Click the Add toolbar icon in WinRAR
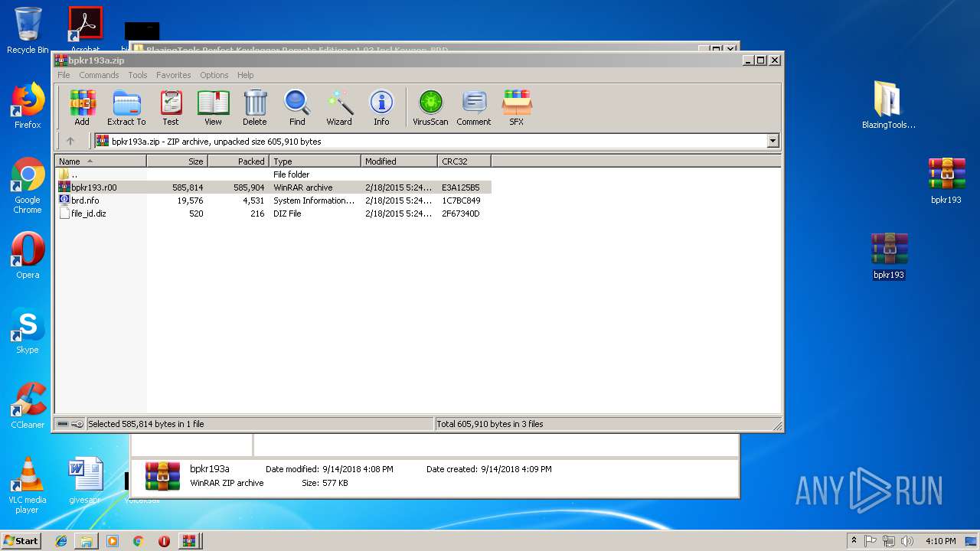 point(82,107)
